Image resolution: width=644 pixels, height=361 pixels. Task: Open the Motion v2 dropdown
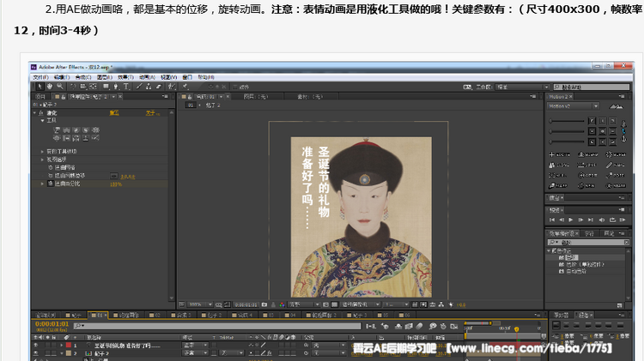click(574, 106)
